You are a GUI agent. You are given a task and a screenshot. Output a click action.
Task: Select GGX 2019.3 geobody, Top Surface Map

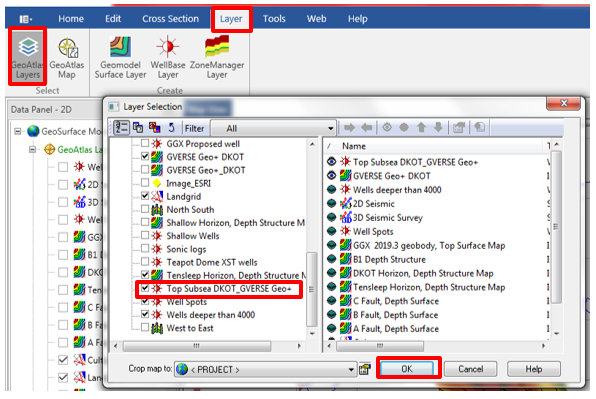pos(429,245)
